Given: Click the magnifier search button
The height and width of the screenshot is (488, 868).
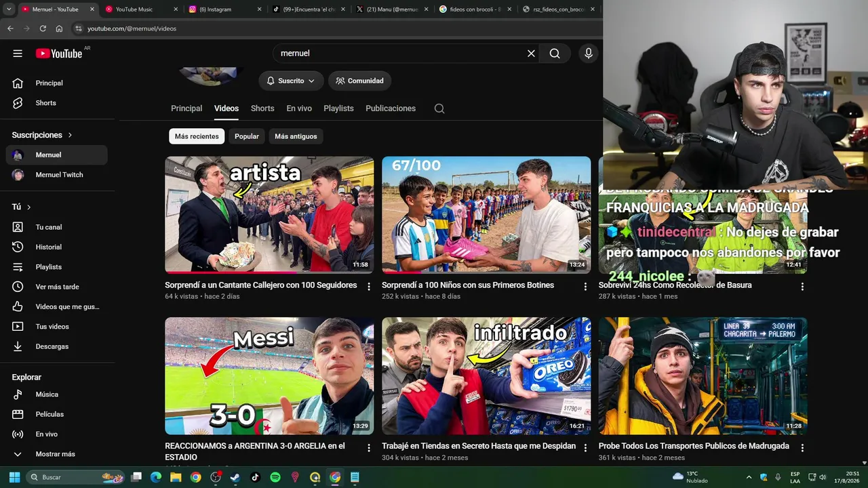Looking at the screenshot, I should [x=555, y=54].
